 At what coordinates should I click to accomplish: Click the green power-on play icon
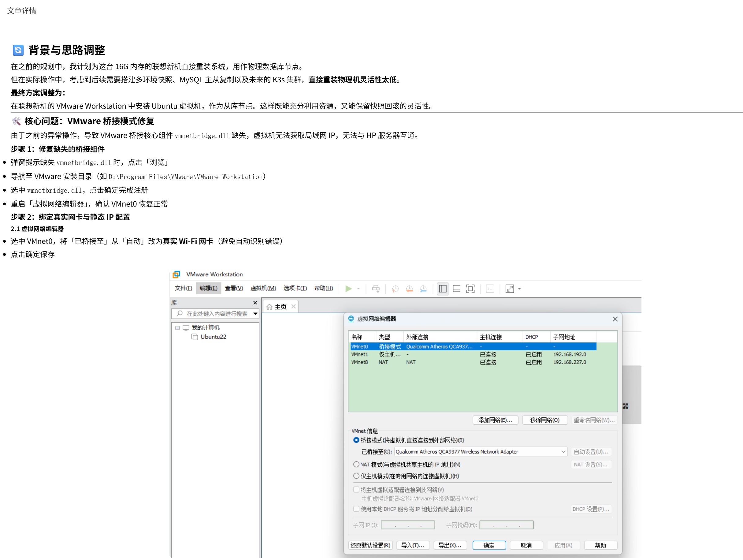tap(348, 289)
